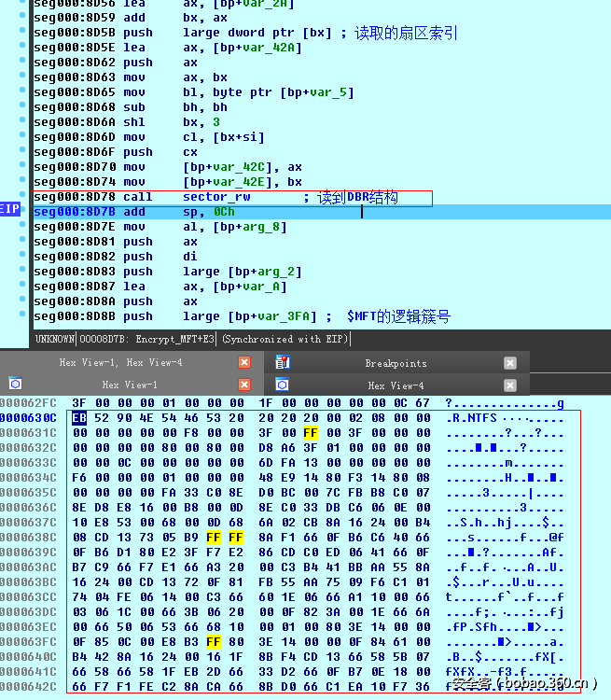The width and height of the screenshot is (611, 700).
Task: Click the var_3FA operand in push instruction
Action: pos(292,316)
